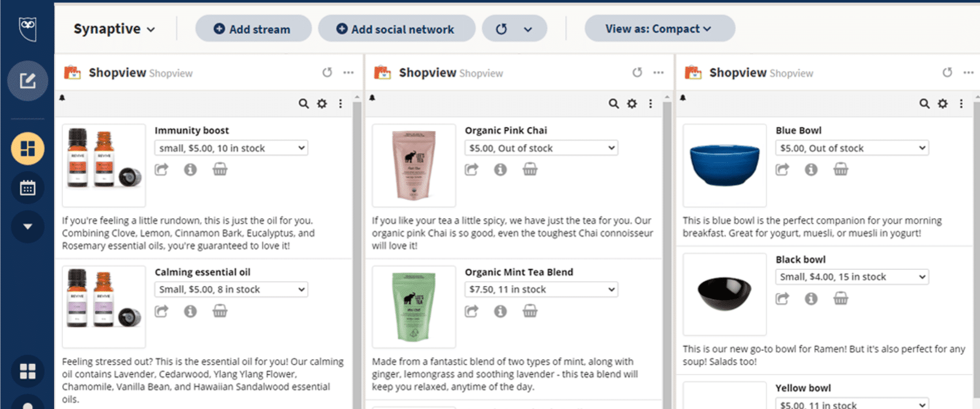This screenshot has height=409, width=980.
Task: View info for Organic Pink Chai
Action: [x=501, y=169]
